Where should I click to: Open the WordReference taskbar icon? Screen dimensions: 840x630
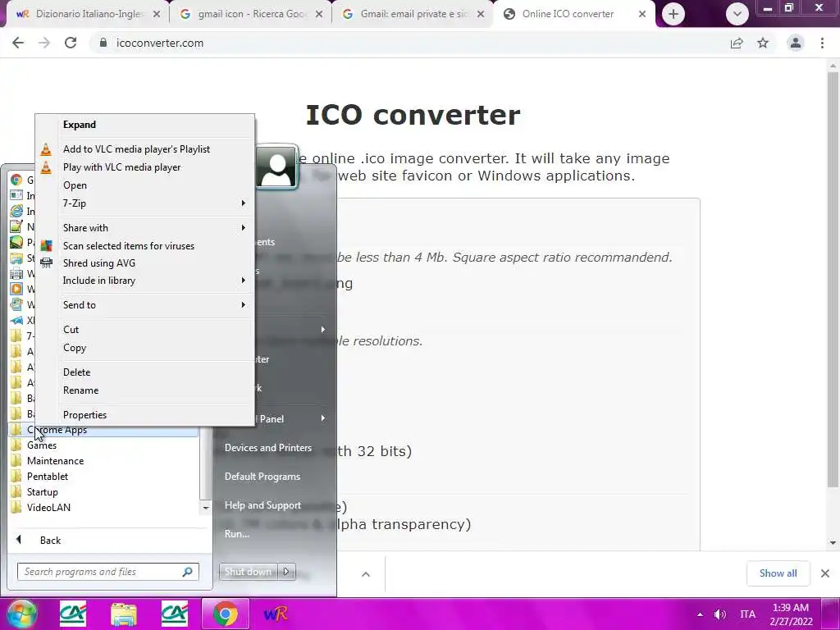(276, 614)
